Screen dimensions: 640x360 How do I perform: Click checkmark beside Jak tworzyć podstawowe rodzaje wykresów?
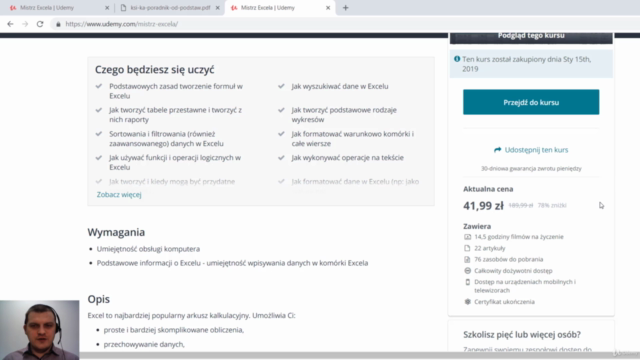[281, 110]
